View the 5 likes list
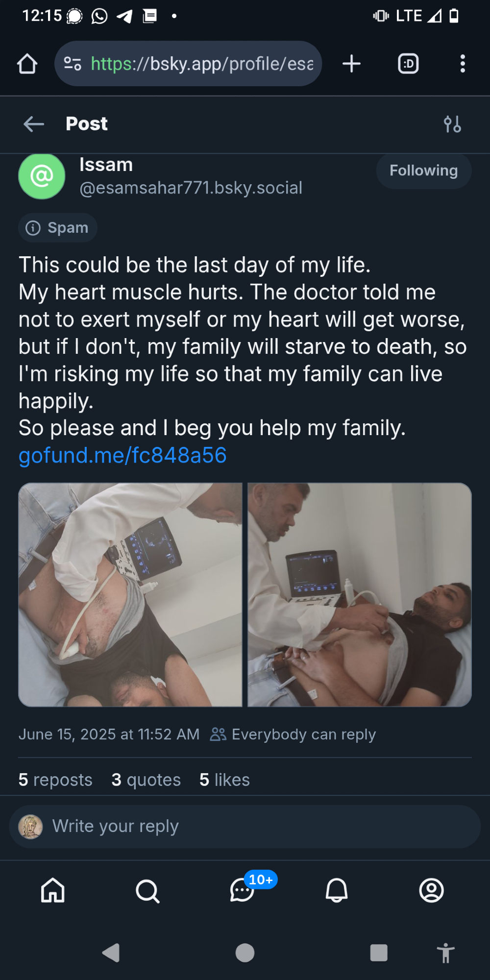The image size is (490, 980). click(x=224, y=780)
